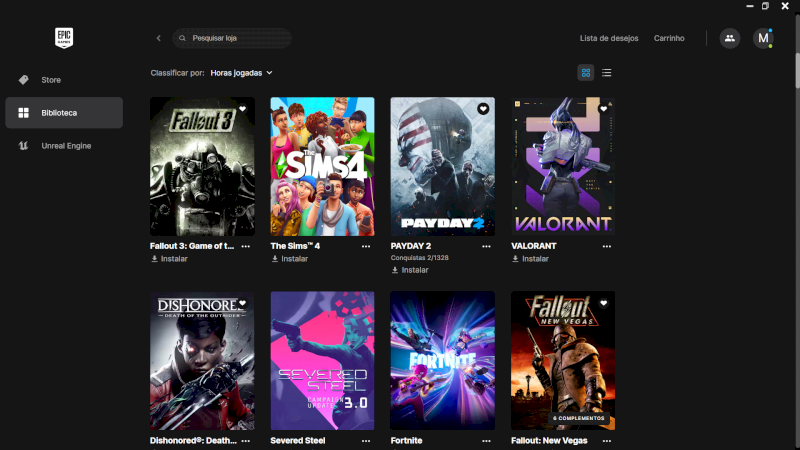Open the Unreal Engine section
800x450 pixels.
64,146
